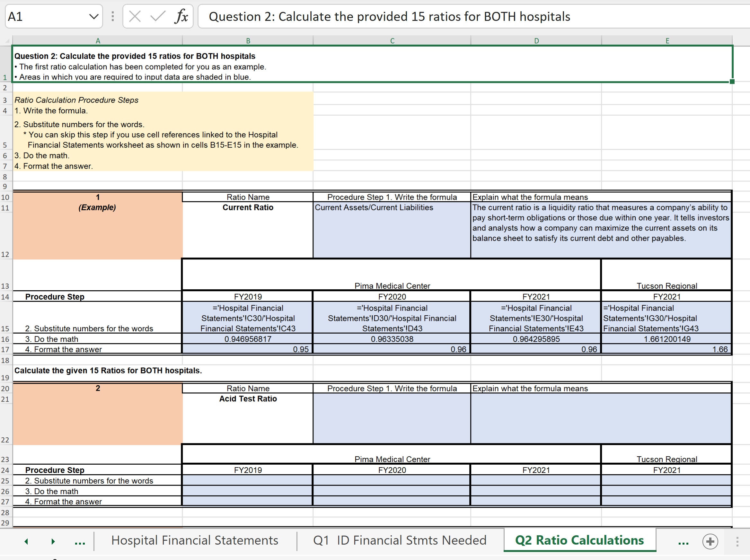Expand the Name Box dropdown arrow
The image size is (750, 560).
(x=93, y=16)
